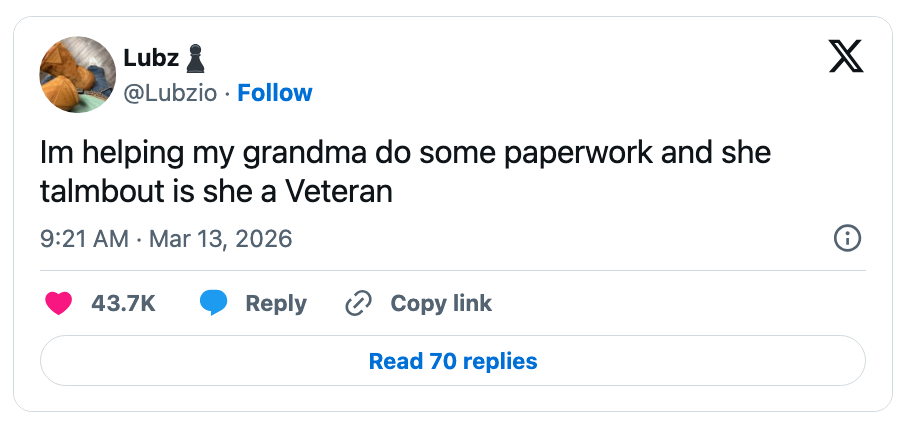
Task: Open the tweet info circle icon
Action: (x=847, y=238)
